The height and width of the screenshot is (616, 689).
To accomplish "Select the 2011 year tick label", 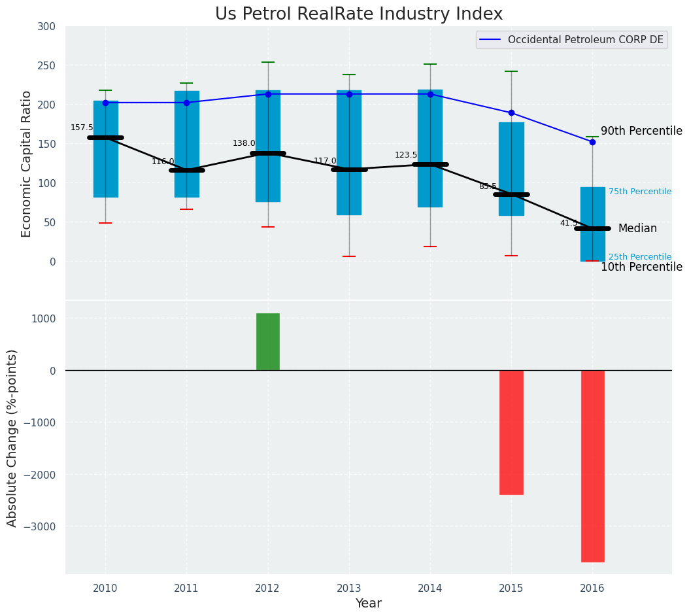I will pos(186,589).
